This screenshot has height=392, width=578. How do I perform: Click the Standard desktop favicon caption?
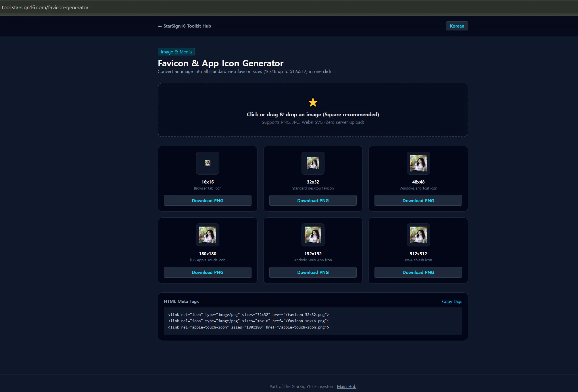[313, 188]
